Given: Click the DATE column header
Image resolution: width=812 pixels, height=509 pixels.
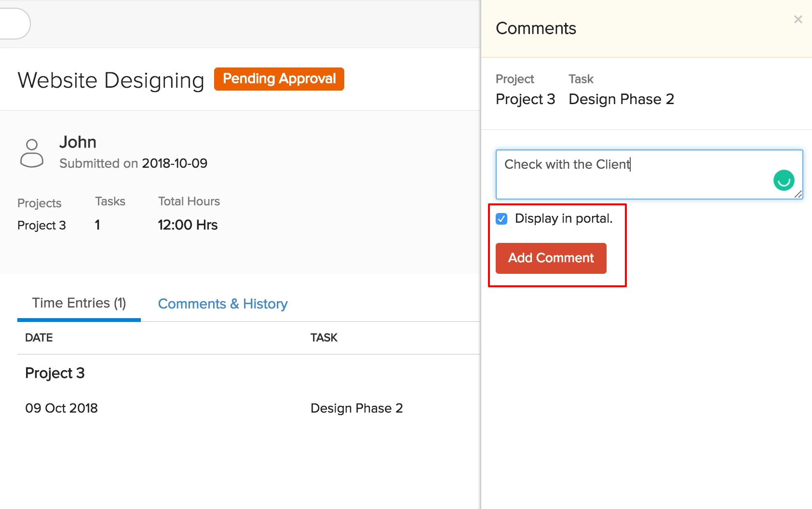Looking at the screenshot, I should point(39,338).
